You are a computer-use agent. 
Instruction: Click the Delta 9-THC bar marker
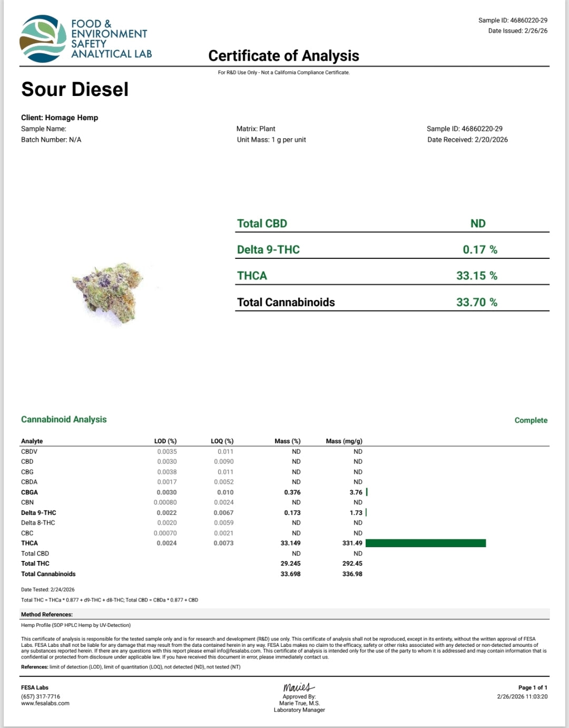click(366, 512)
